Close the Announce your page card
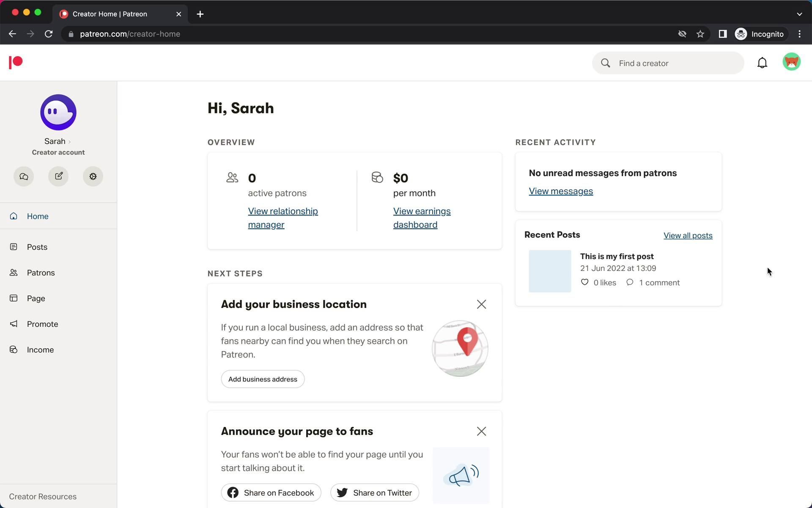812x508 pixels. click(x=481, y=431)
